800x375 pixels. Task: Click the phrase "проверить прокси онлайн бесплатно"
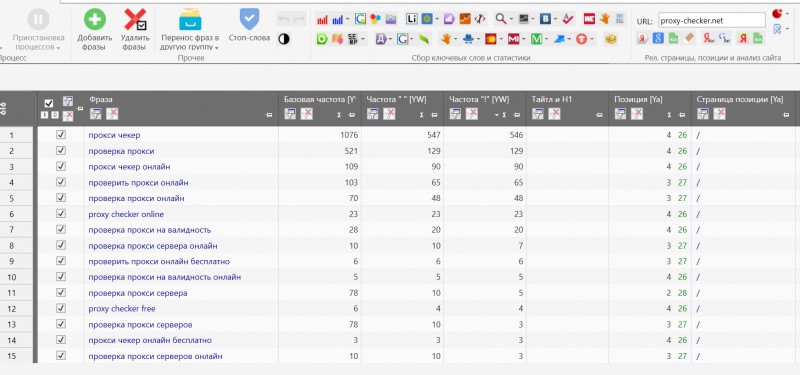(159, 261)
